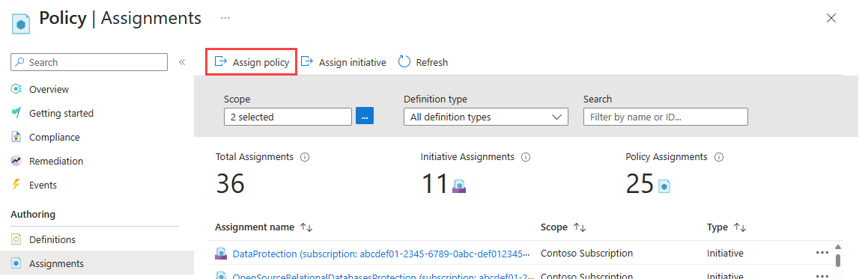Screen dimensions: 868x279
Task: Click info icon next to Initiative Assignments
Action: tap(526, 157)
